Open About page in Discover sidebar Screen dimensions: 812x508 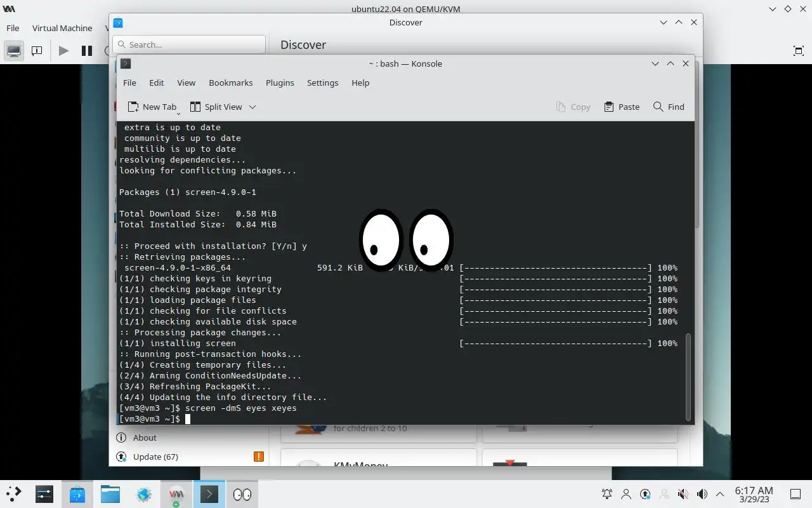(x=145, y=438)
